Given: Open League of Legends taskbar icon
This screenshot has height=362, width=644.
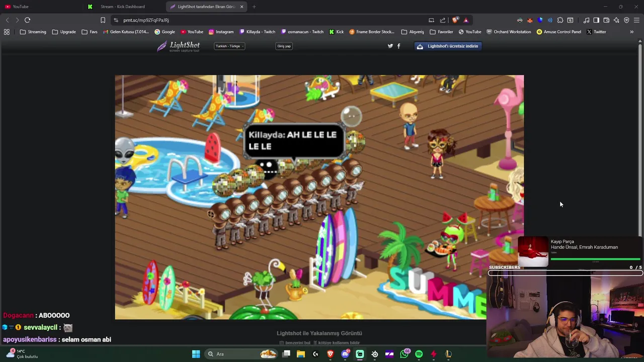Looking at the screenshot, I should 448,354.
